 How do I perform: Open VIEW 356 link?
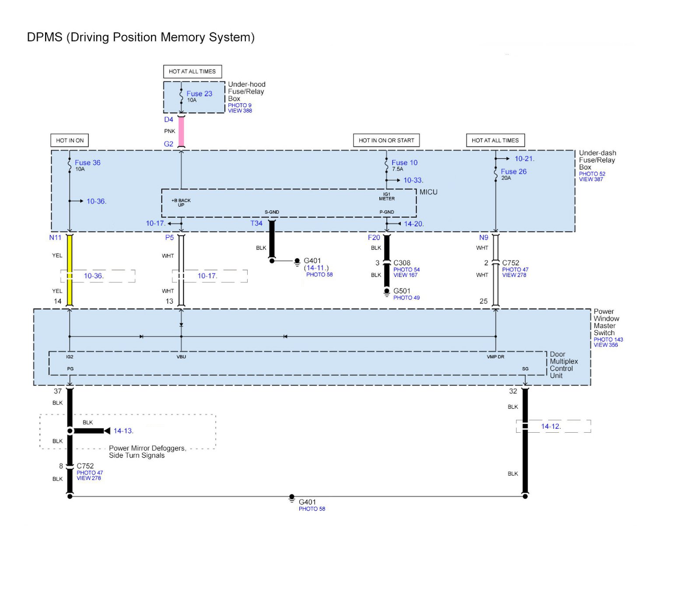(x=605, y=345)
